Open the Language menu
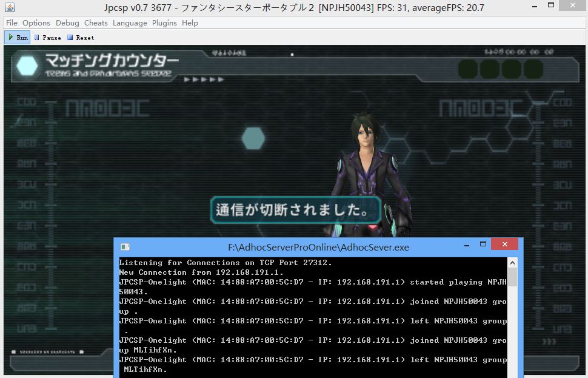The width and height of the screenshot is (588, 378). [130, 23]
